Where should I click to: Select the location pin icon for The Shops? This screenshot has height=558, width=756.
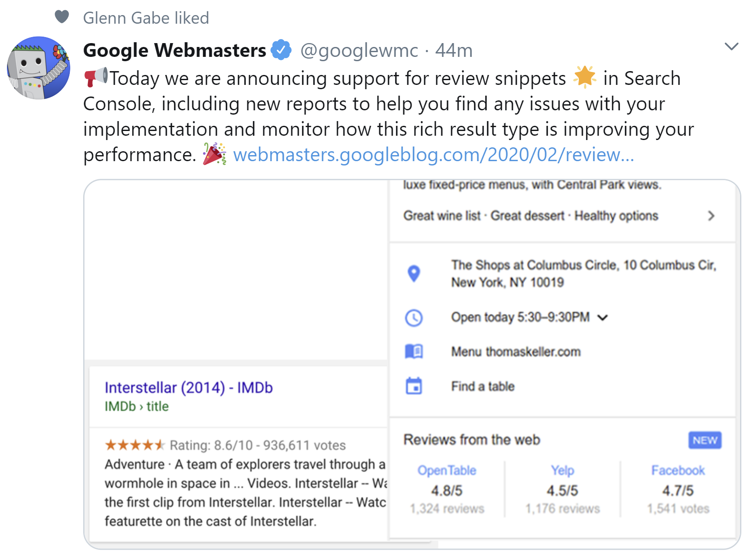[414, 273]
